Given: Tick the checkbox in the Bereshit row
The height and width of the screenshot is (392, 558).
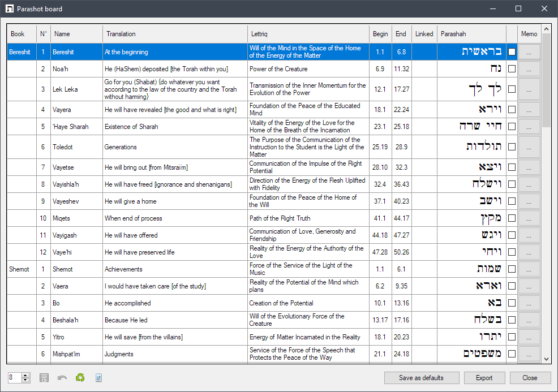Looking at the screenshot, I should 512,52.
